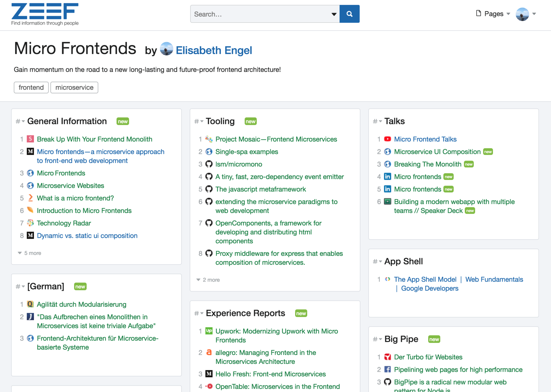Click GitHub icon beside The javascript metaframework

(x=209, y=189)
